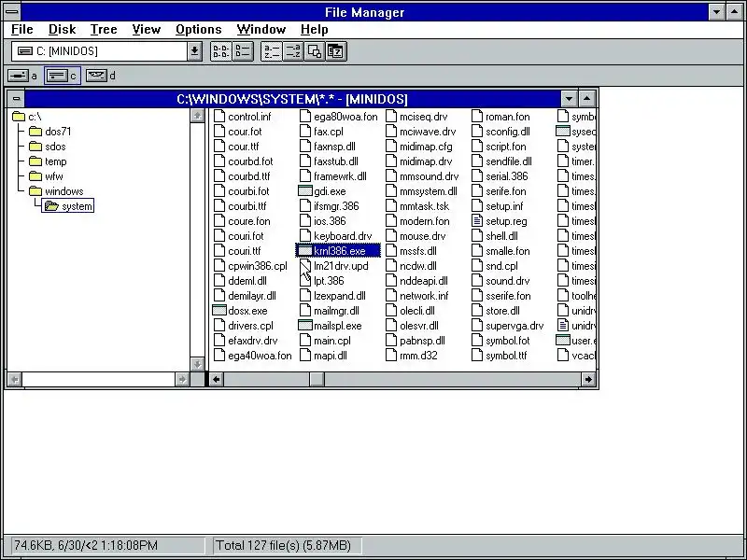Screen dimensions: 747x560
Task: Select the main.cpl file
Action: click(x=325, y=341)
